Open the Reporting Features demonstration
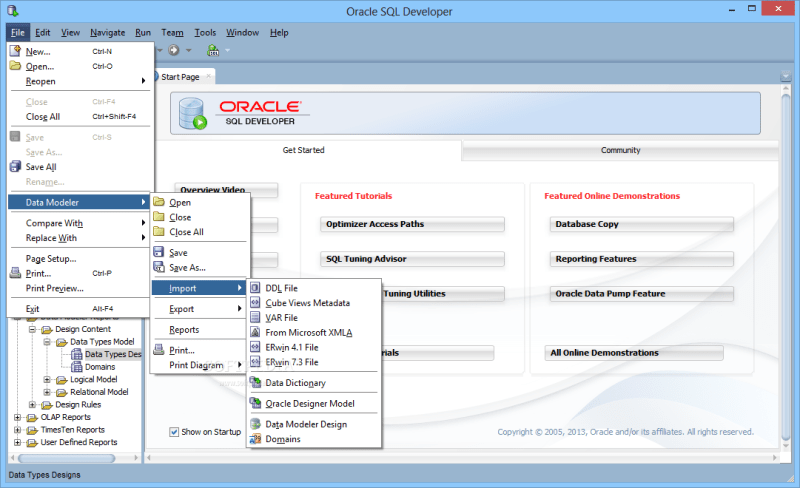 tap(641, 259)
